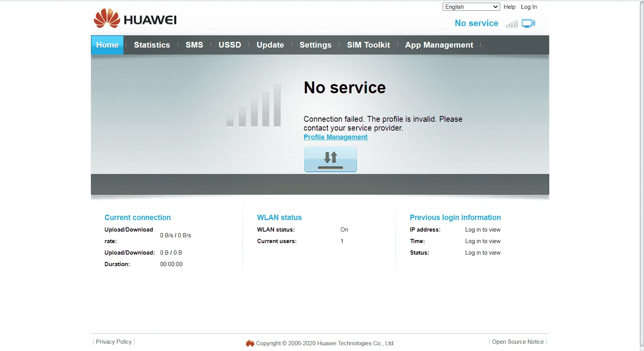The image size is (644, 351).
Task: Click the Current users value 1
Action: point(342,241)
